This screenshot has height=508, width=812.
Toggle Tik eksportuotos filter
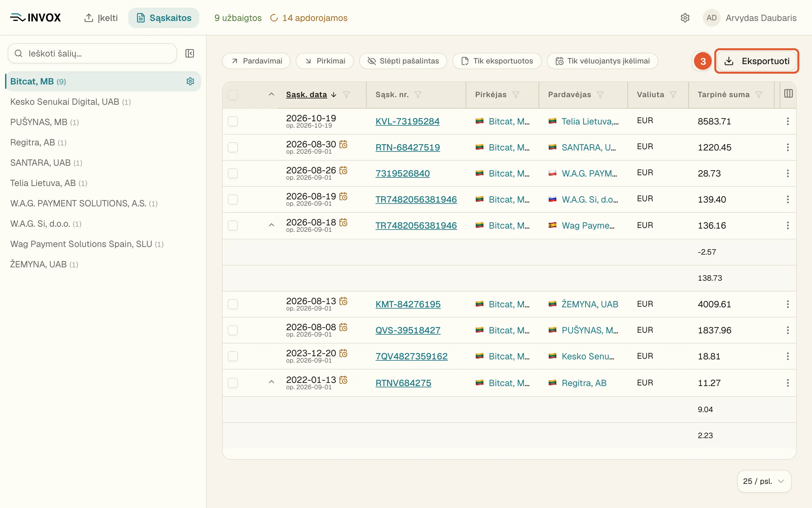(497, 61)
